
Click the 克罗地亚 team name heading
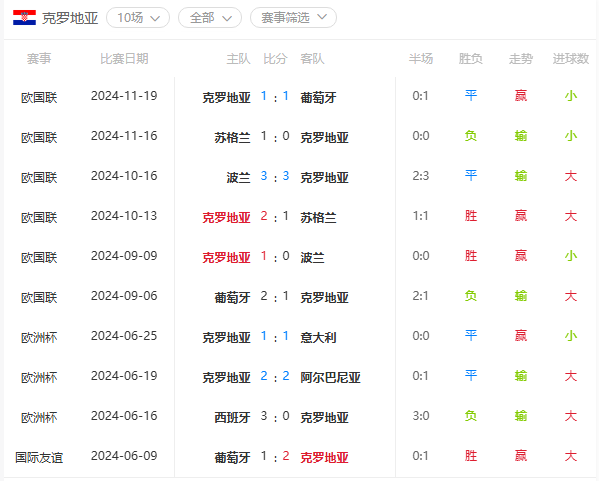pos(70,18)
